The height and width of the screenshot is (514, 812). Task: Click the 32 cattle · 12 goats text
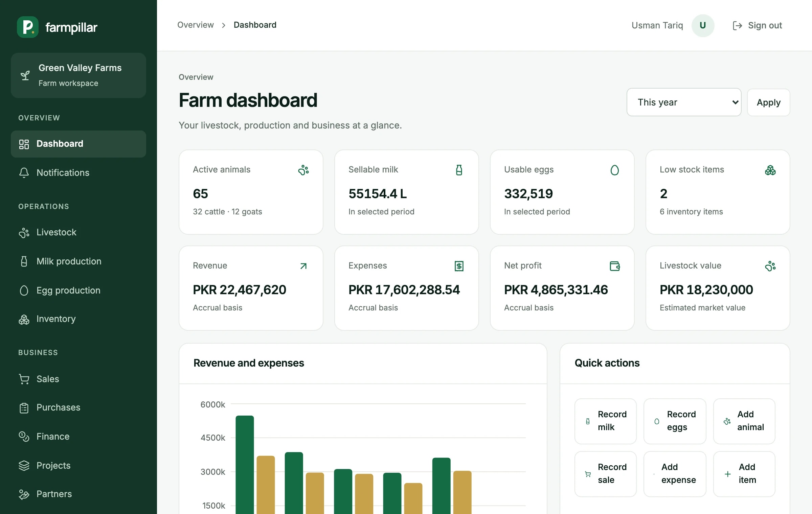[227, 212]
